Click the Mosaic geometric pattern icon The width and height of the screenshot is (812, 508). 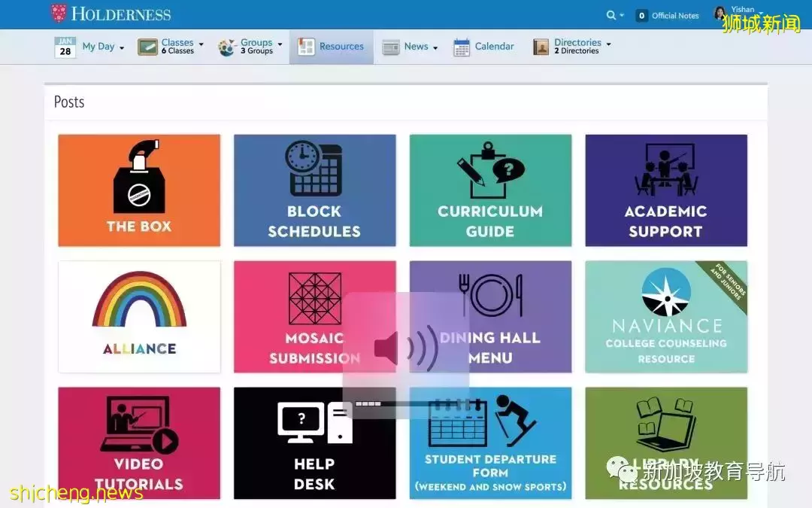click(315, 299)
